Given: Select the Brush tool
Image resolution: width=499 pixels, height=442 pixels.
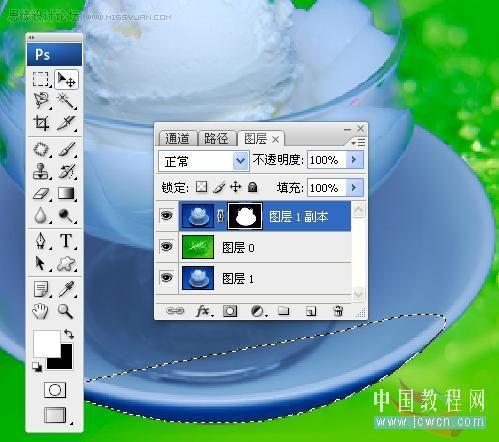Looking at the screenshot, I should click(x=66, y=149).
